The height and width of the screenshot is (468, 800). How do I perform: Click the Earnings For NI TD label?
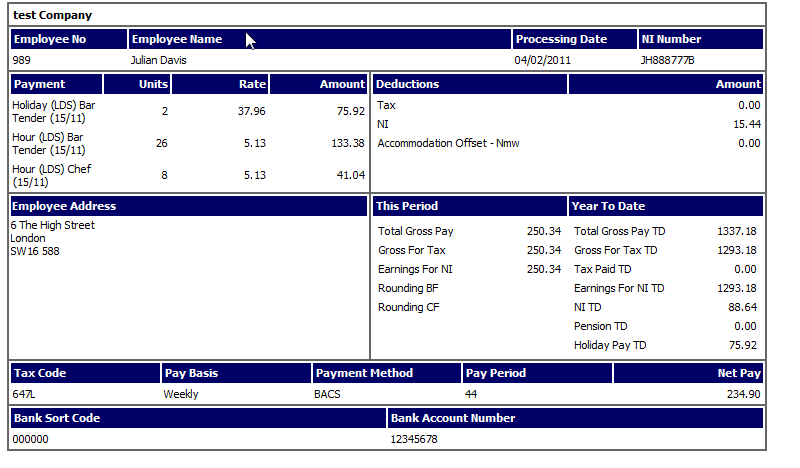619,288
